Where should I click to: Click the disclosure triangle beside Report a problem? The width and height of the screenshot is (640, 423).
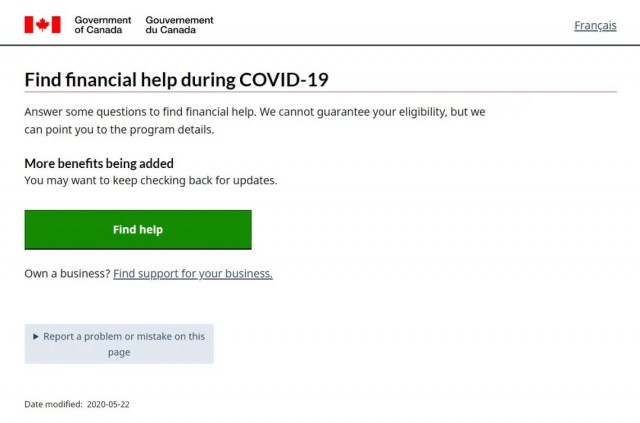point(36,336)
